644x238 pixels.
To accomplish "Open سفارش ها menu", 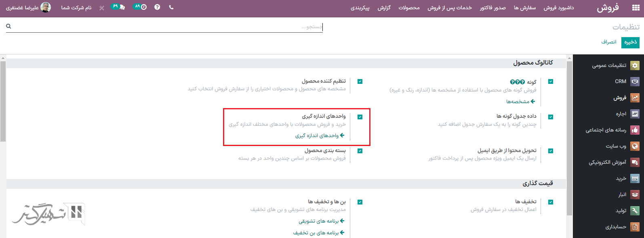I will pyautogui.click(x=525, y=8).
